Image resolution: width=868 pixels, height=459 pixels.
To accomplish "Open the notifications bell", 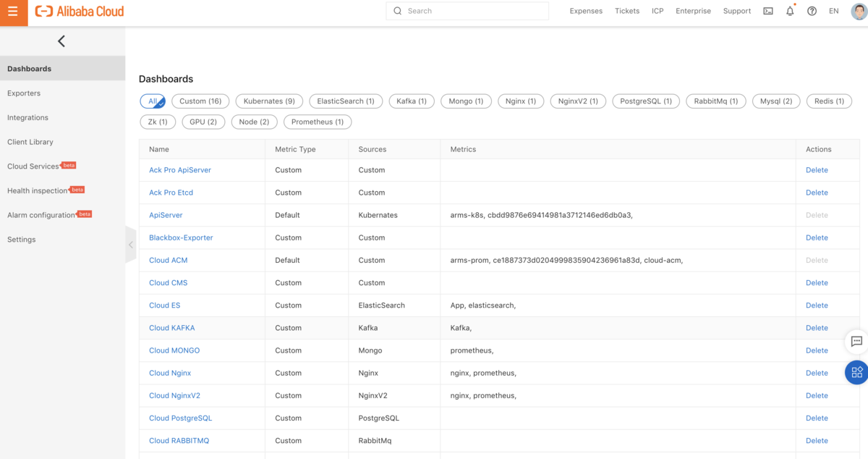I will coord(790,11).
